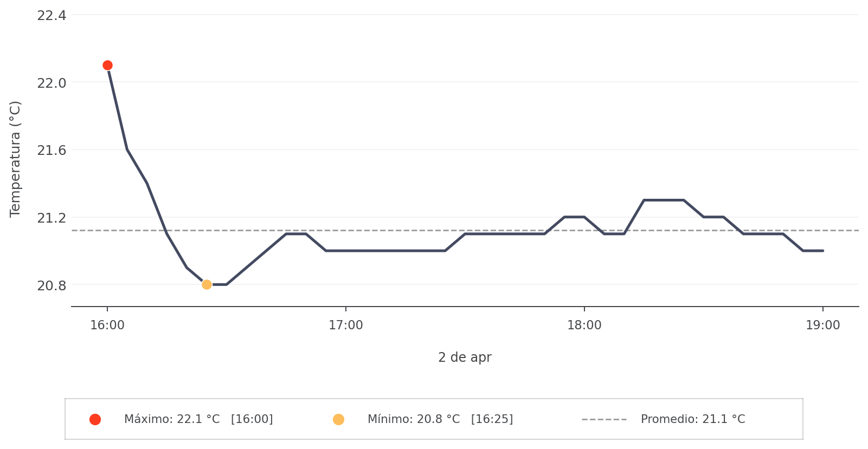The width and height of the screenshot is (868, 449).
Task: Click the end of the line at 19:00
Action: [822, 251]
